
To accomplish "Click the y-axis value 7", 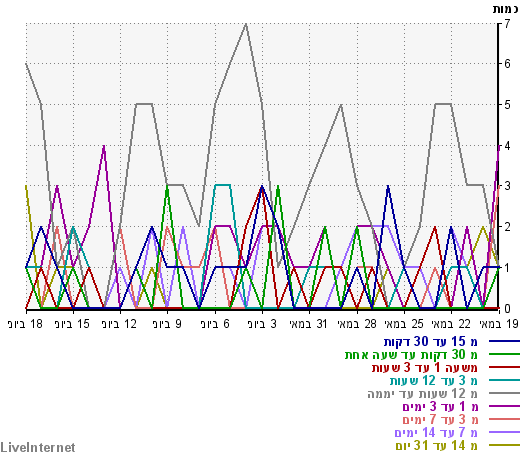I will pyautogui.click(x=507, y=24).
